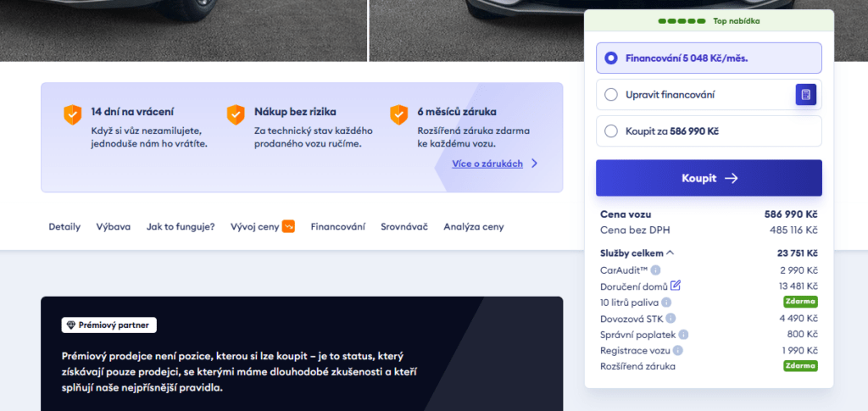Click info icon beside Dovozová STK

click(x=671, y=319)
